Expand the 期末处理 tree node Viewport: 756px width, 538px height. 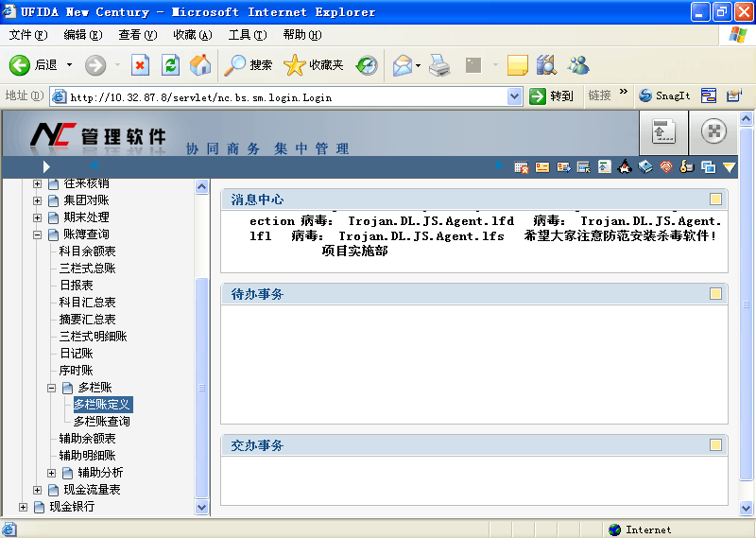[x=37, y=217]
